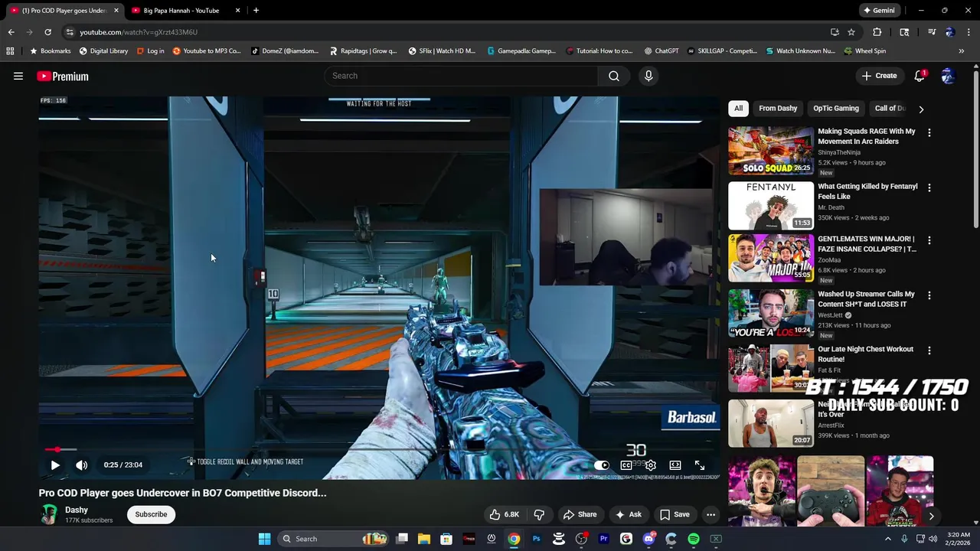Open YouTube notifications bell
Viewport: 980px width, 551px height.
[920, 76]
